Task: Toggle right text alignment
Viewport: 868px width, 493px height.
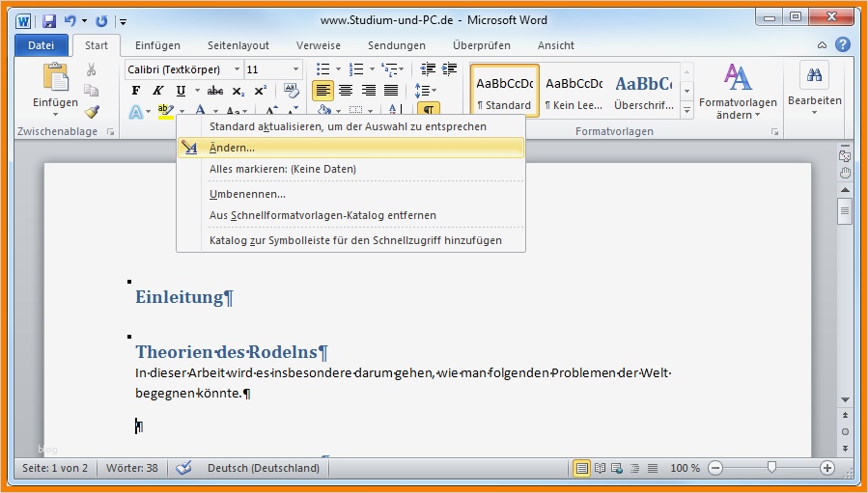Action: click(x=368, y=90)
